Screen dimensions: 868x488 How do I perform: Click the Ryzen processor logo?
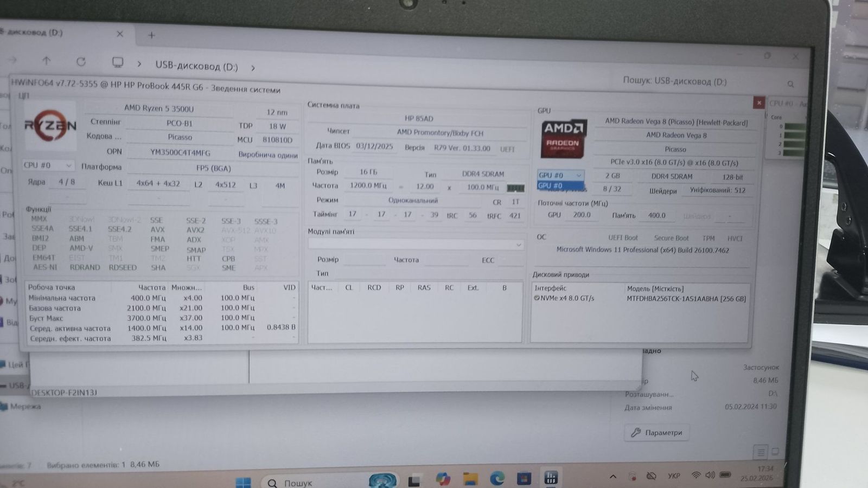pyautogui.click(x=50, y=126)
